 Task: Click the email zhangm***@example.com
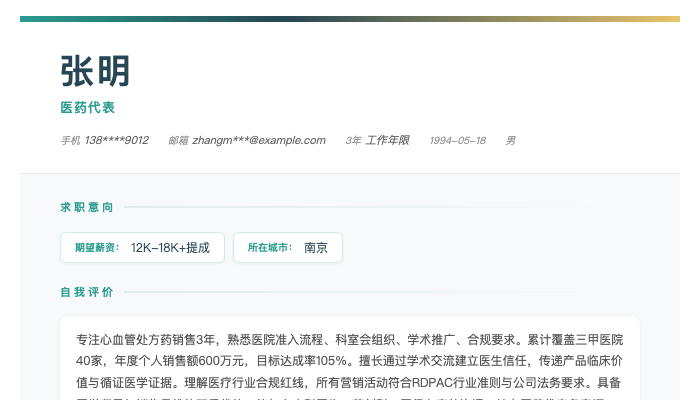[259, 140]
